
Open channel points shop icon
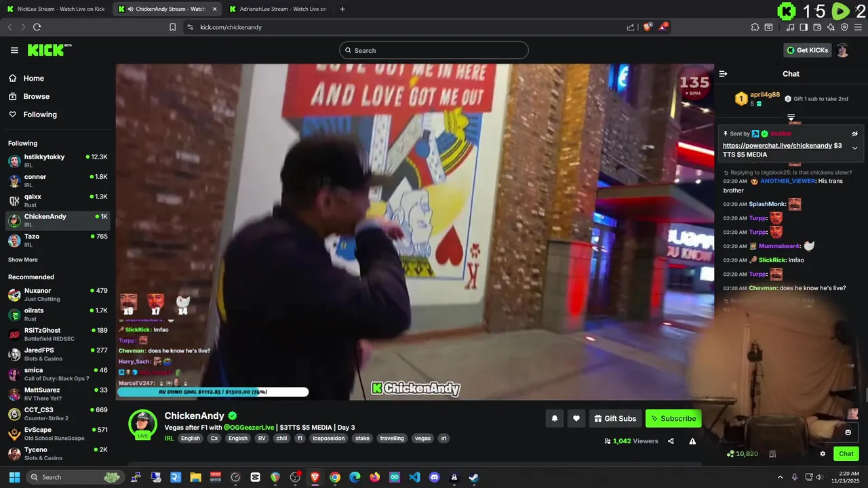coord(772,454)
